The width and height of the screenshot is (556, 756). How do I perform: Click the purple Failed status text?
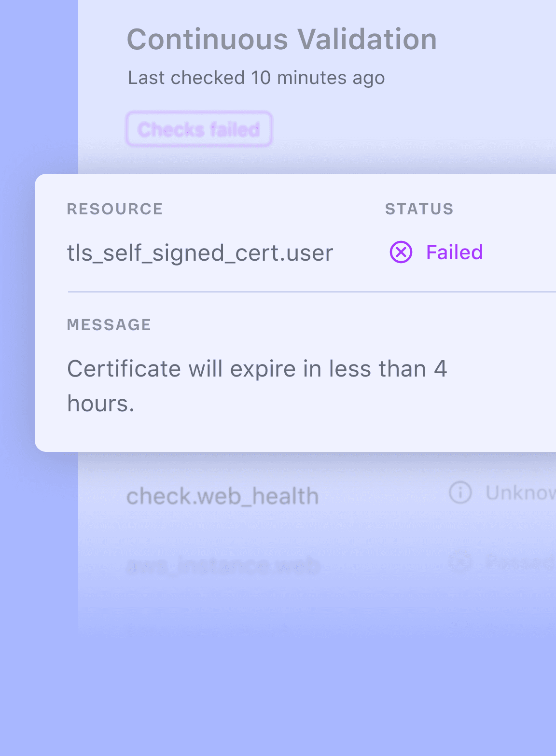pos(454,252)
